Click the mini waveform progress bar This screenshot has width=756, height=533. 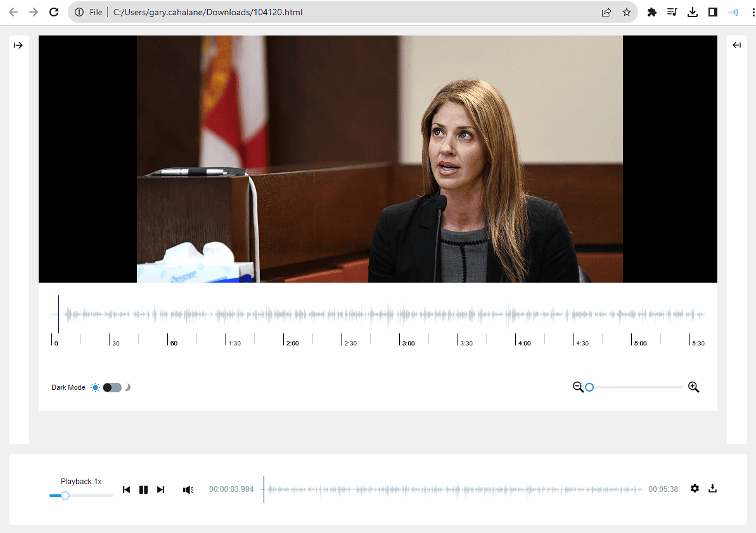[x=451, y=490]
